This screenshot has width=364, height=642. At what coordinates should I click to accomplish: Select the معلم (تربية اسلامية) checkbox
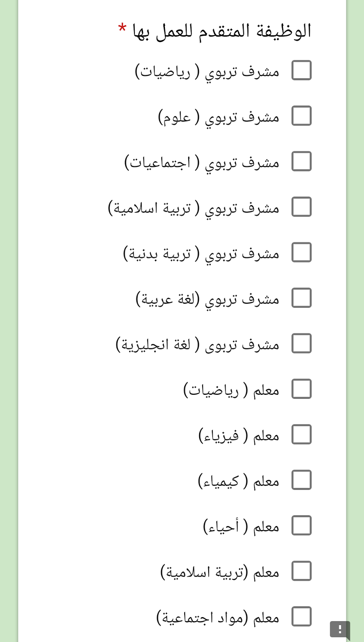click(x=301, y=571)
